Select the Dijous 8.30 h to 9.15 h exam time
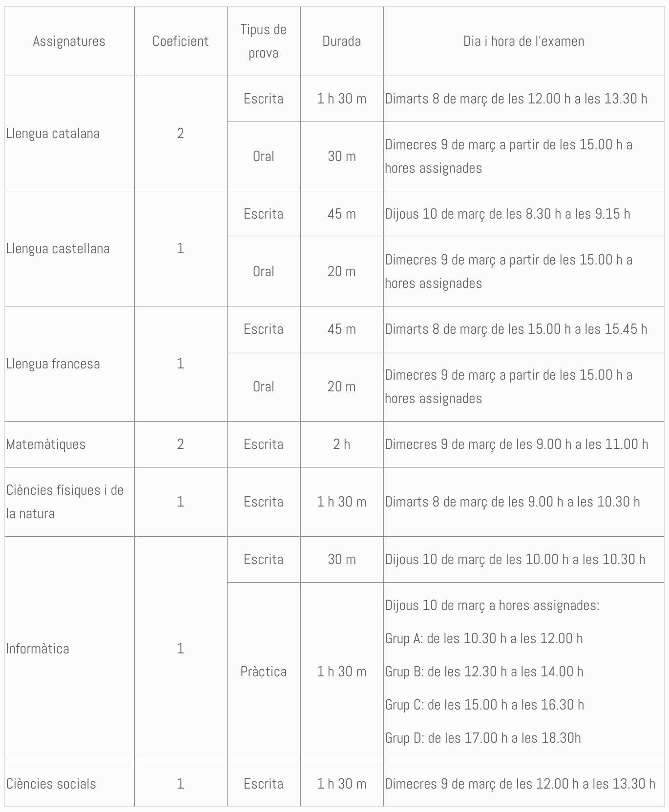Viewport: 669px width, 812px height. point(507,214)
